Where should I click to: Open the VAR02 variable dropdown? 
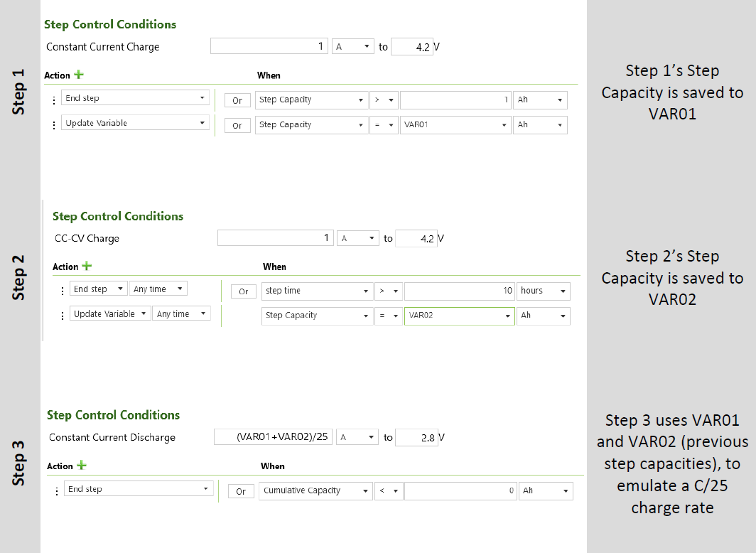pos(460,316)
